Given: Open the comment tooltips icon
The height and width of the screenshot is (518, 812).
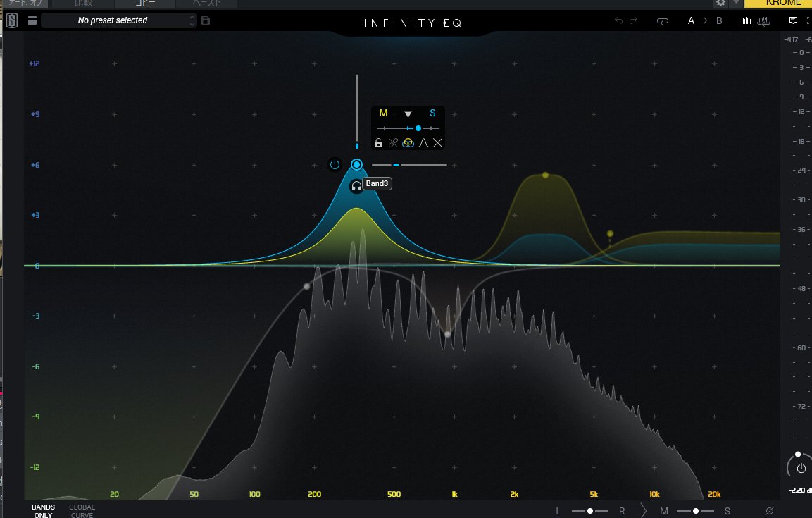Looking at the screenshot, I should click(x=793, y=20).
